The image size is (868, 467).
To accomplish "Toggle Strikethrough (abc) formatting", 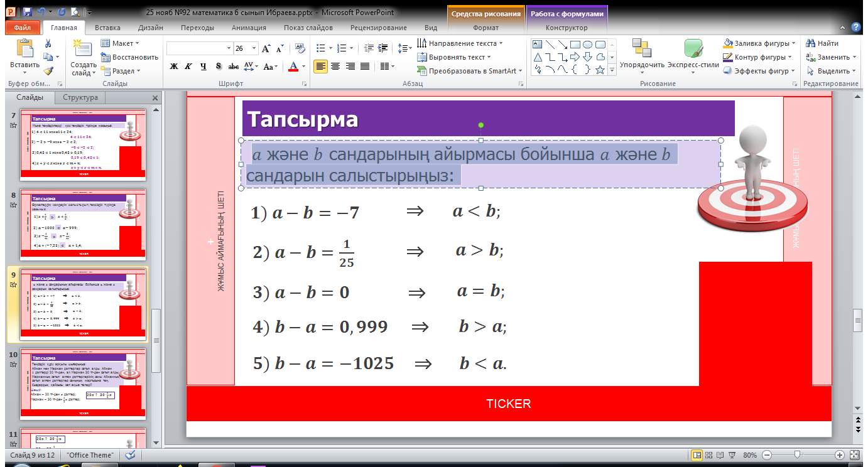I will 233,67.
